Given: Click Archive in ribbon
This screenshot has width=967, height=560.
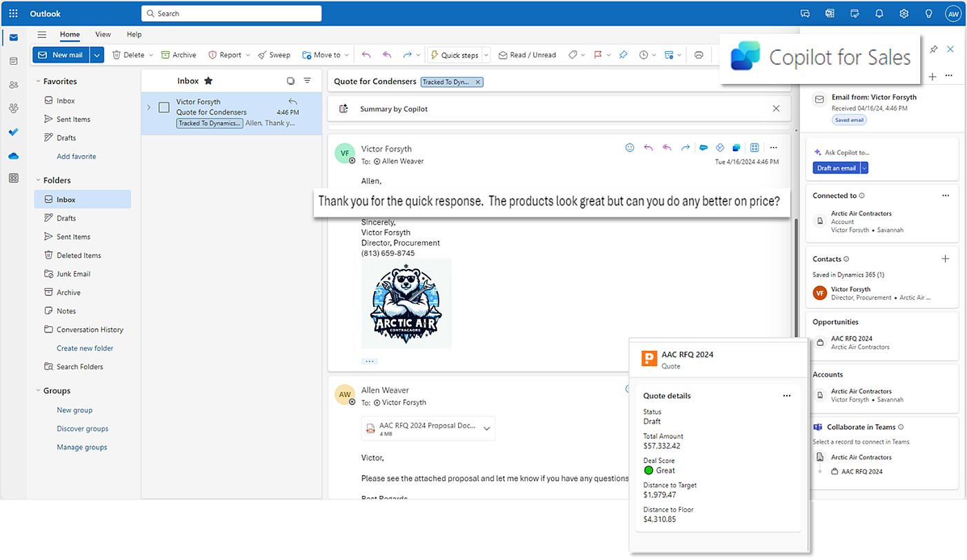Looking at the screenshot, I should [179, 55].
